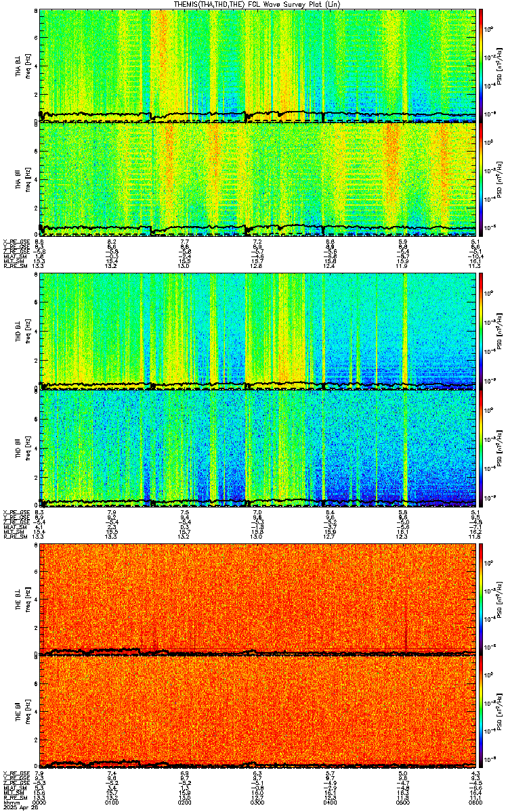Click the THE B-perpendicular spectrogram panel
Screen dimensions: 508x812
pyautogui.click(x=257, y=600)
